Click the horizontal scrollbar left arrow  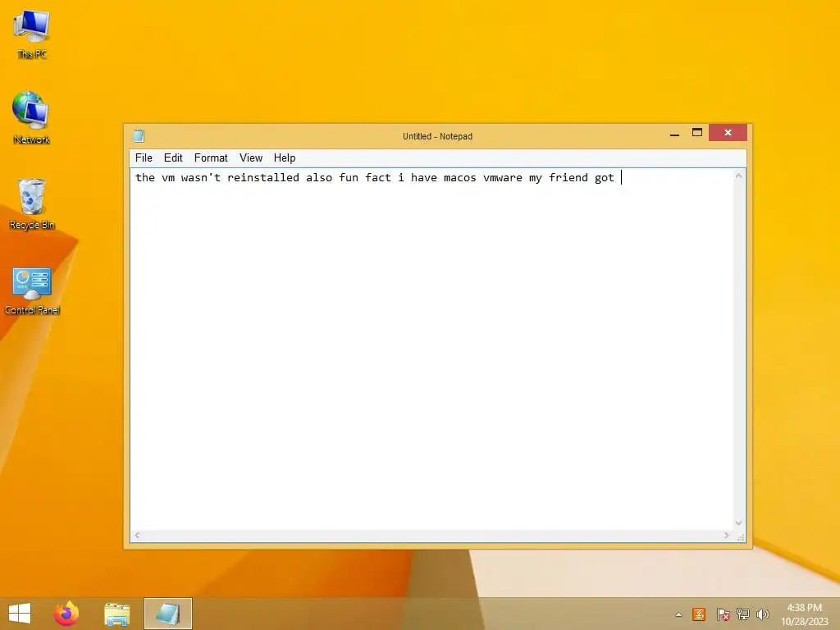click(x=137, y=535)
